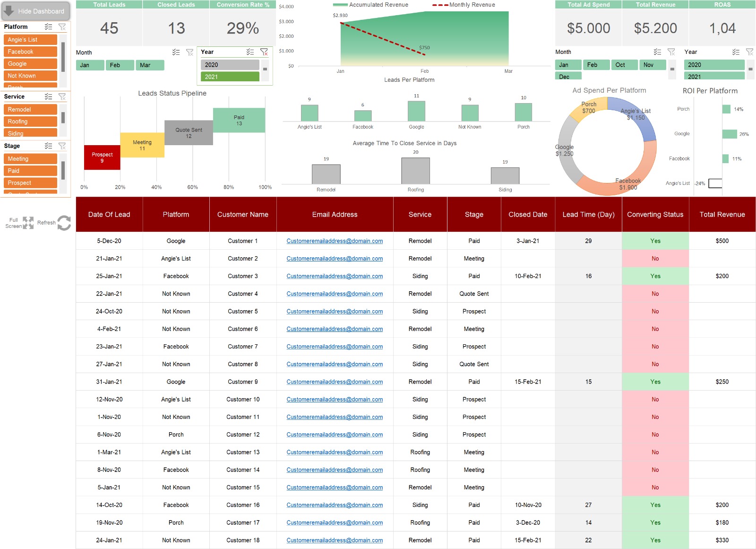
Task: Click the red Prospect pipeline bar
Action: click(102, 157)
